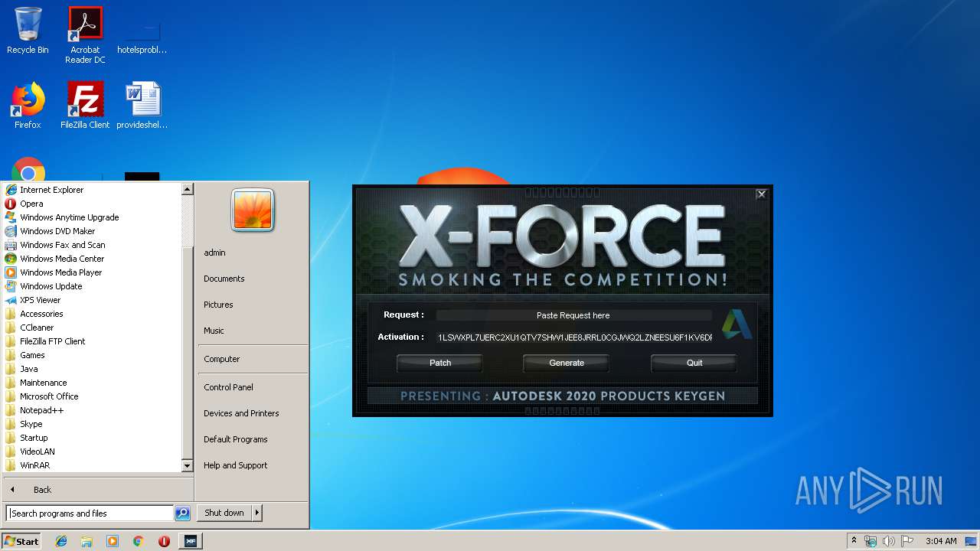Image resolution: width=980 pixels, height=551 pixels.
Task: Open Windows DVD Maker entry
Action: click(57, 231)
